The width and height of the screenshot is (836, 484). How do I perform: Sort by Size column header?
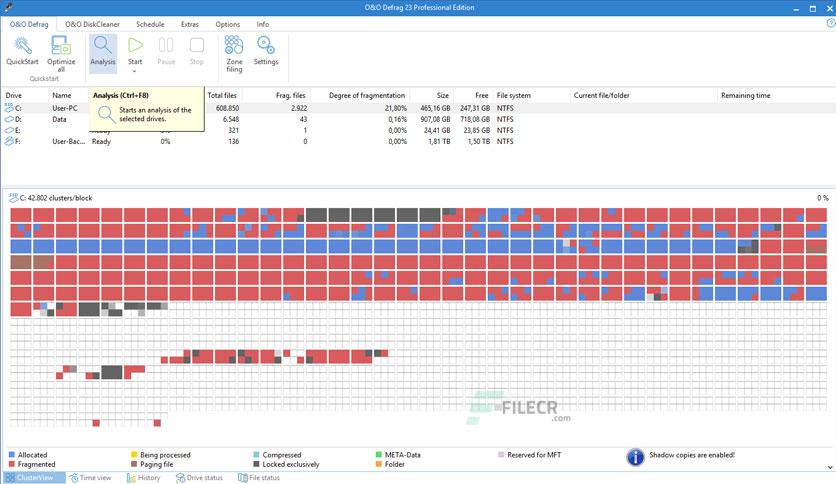point(443,95)
